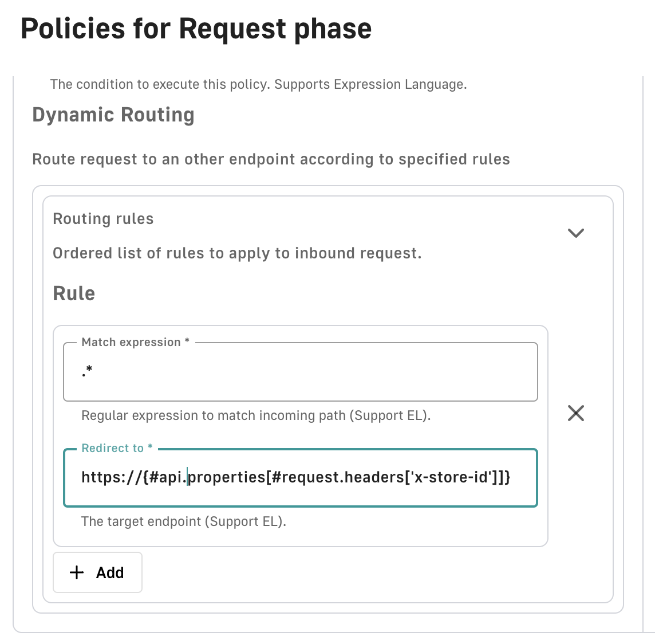Click the 'Rule' heading
Screen dimensions: 655x644
click(x=74, y=293)
